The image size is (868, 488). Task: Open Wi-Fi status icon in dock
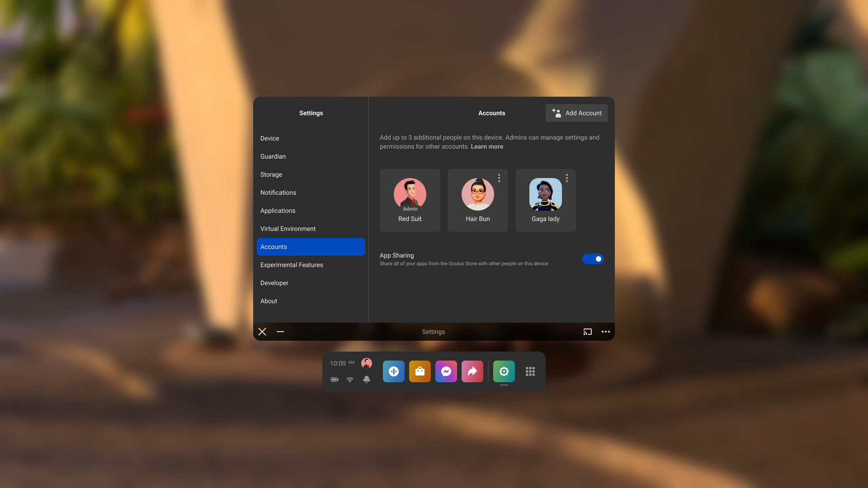click(350, 380)
